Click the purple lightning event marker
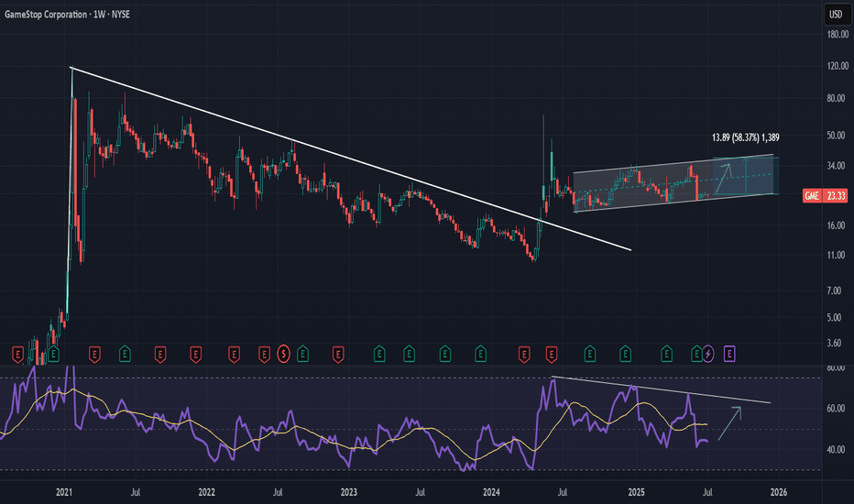854x504 pixels. pyautogui.click(x=708, y=354)
